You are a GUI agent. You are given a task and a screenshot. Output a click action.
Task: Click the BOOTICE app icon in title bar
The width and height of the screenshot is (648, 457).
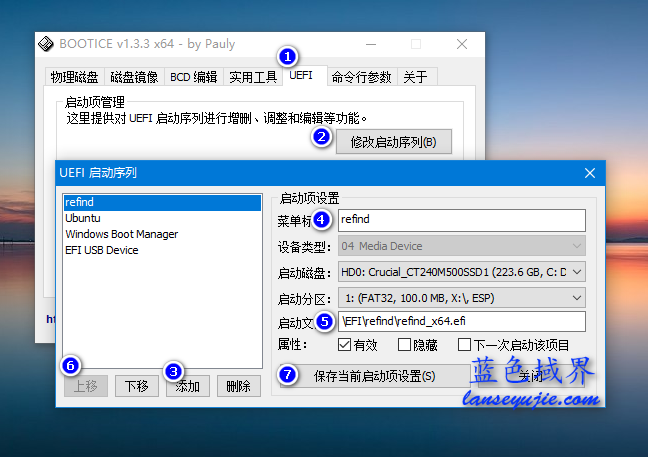tap(46, 44)
